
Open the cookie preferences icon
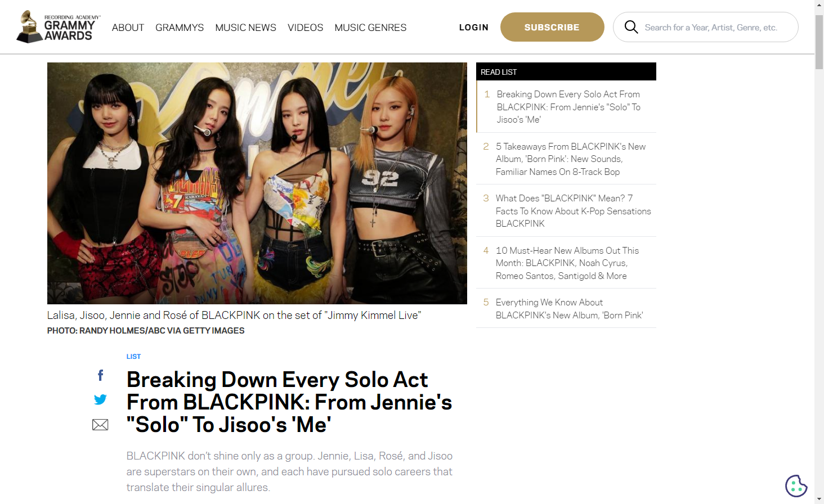click(796, 486)
